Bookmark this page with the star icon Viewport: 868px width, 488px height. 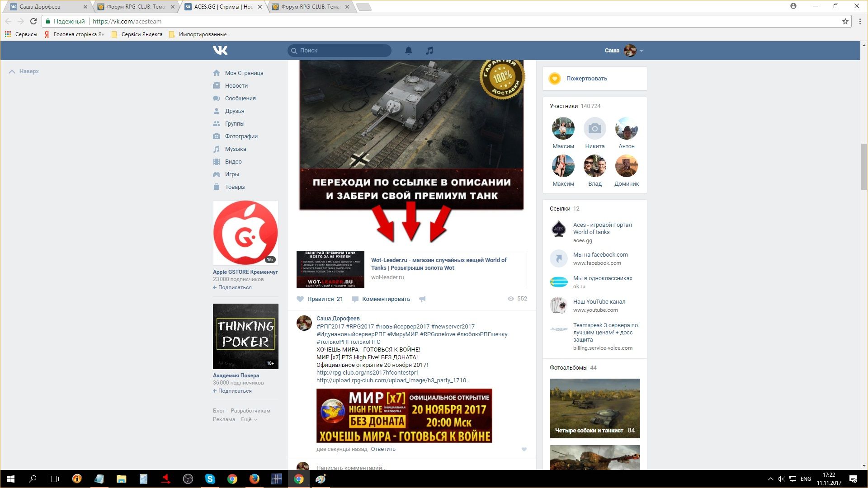pos(845,21)
